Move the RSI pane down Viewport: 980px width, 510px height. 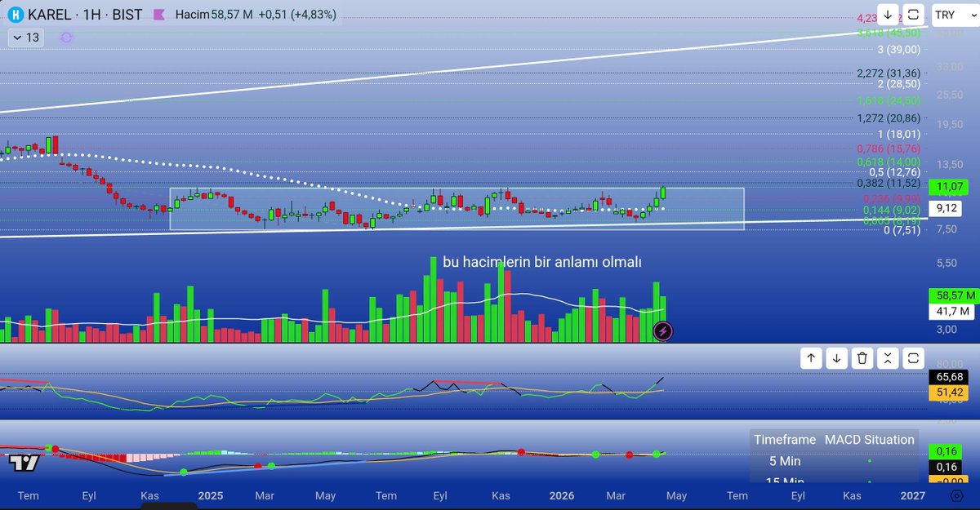point(836,357)
